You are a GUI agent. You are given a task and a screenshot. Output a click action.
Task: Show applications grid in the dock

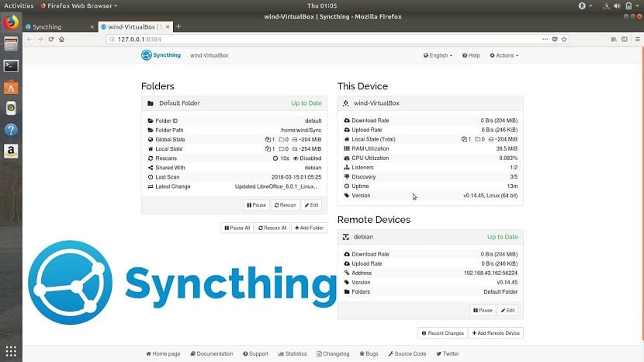[11, 351]
